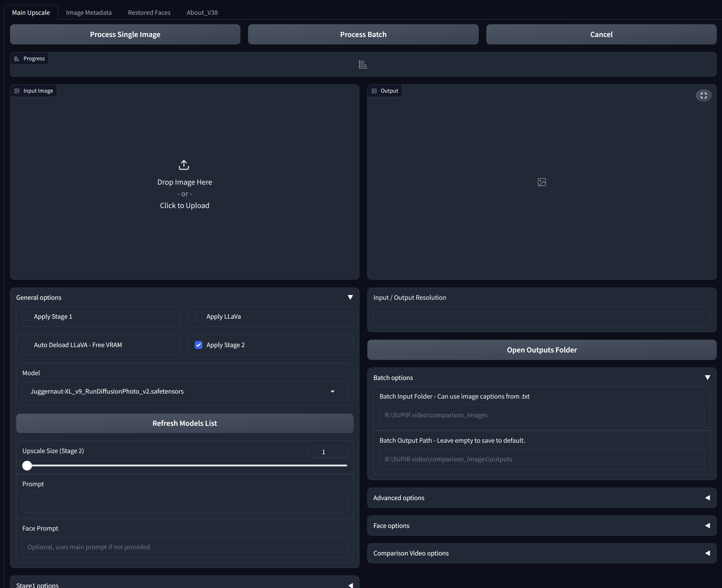Click the Upscale Size slider handle
The width and height of the screenshot is (722, 588).
[x=27, y=465]
